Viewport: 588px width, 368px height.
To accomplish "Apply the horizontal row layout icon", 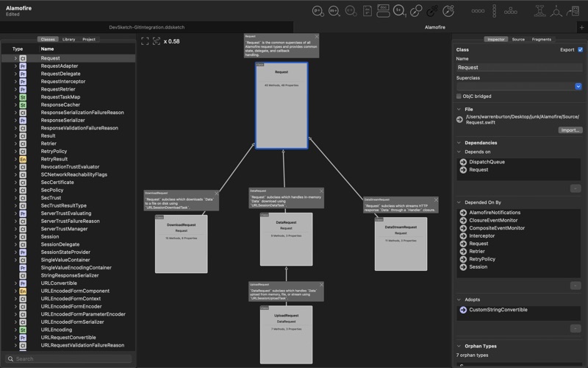I will 478,11.
